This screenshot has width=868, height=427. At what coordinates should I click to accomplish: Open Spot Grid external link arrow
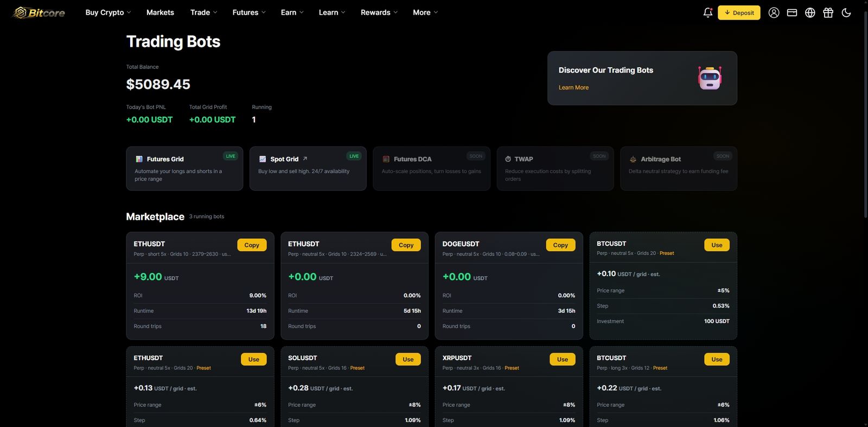(305, 158)
